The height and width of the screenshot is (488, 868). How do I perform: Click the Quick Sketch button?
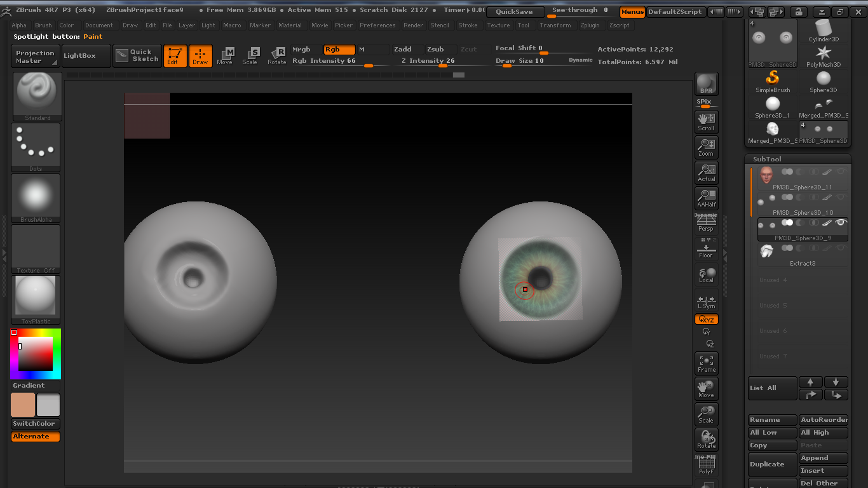tap(137, 56)
